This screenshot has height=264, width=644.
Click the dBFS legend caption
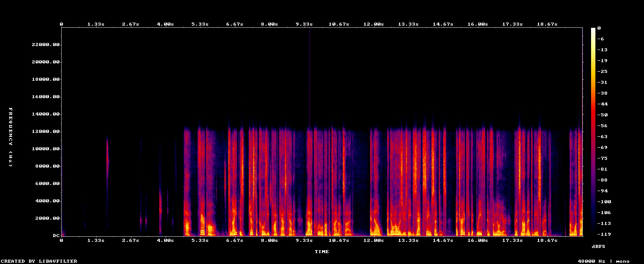[598, 246]
